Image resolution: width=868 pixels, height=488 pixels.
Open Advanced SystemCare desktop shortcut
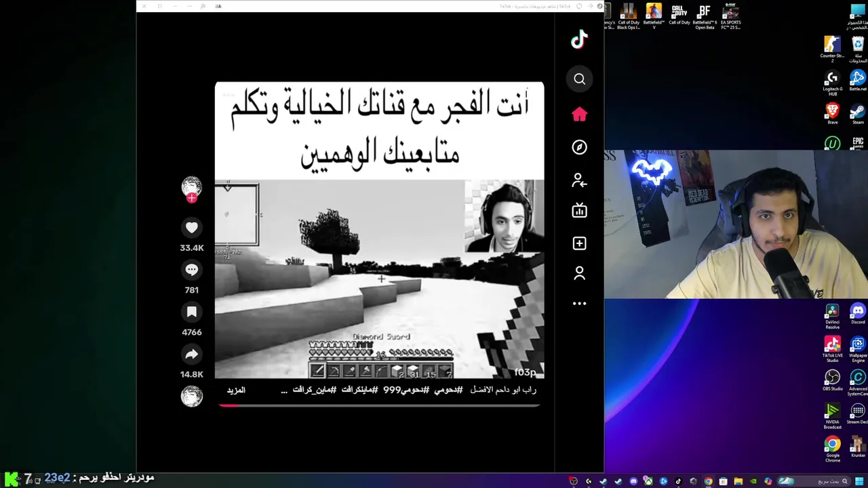858,382
